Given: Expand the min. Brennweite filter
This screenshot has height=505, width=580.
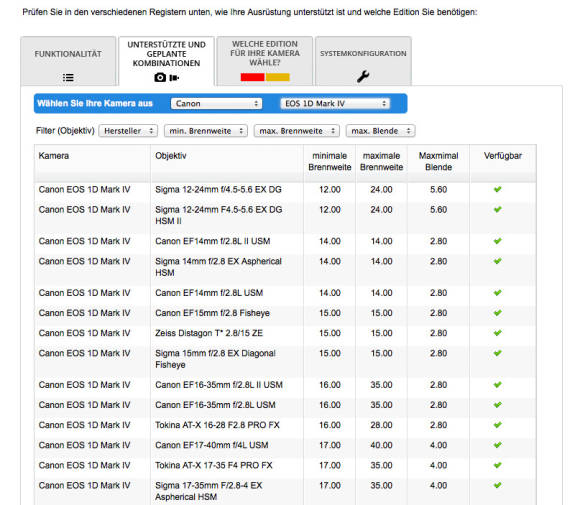Looking at the screenshot, I should [206, 131].
